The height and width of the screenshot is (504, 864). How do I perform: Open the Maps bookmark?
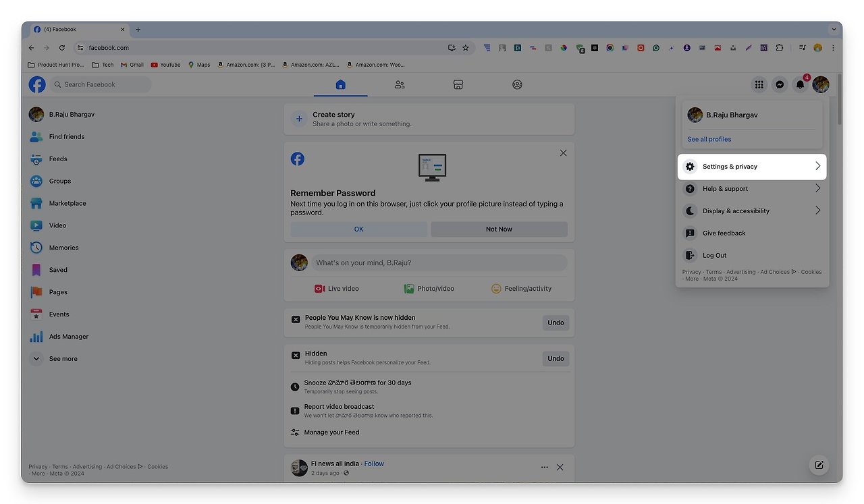tap(199, 65)
